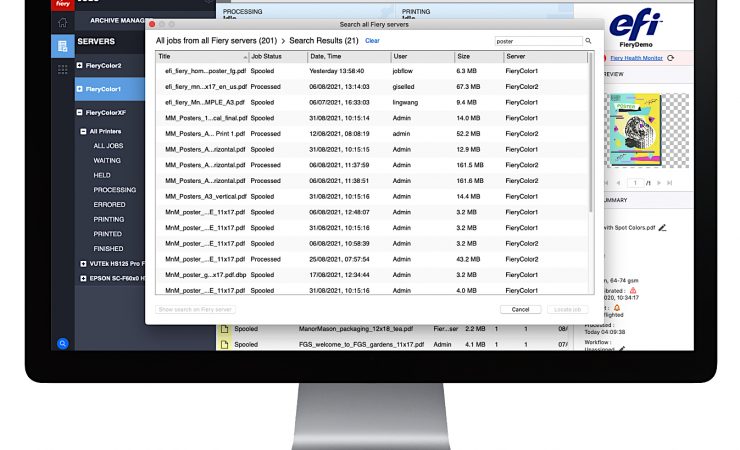Click the search results vertical scrollbar
This screenshot has height=450, width=740.
589,130
